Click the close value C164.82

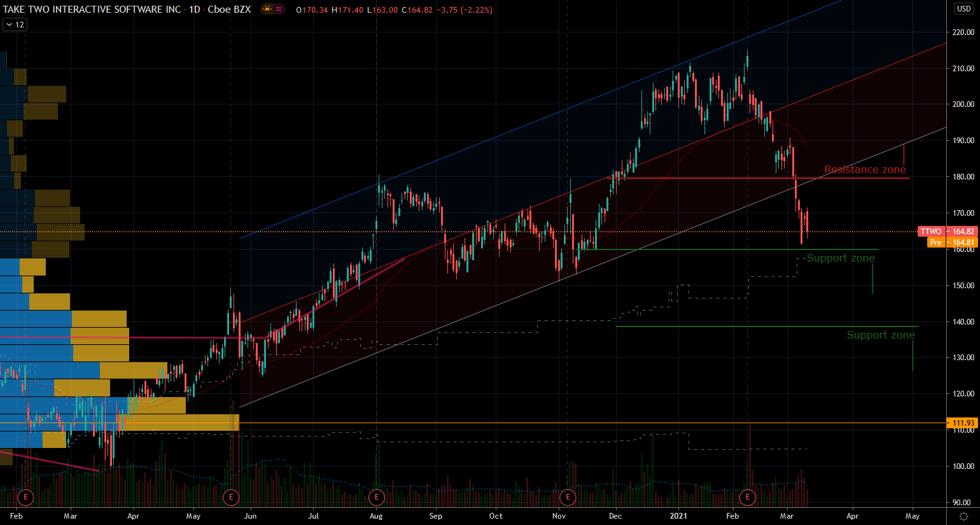417,10
